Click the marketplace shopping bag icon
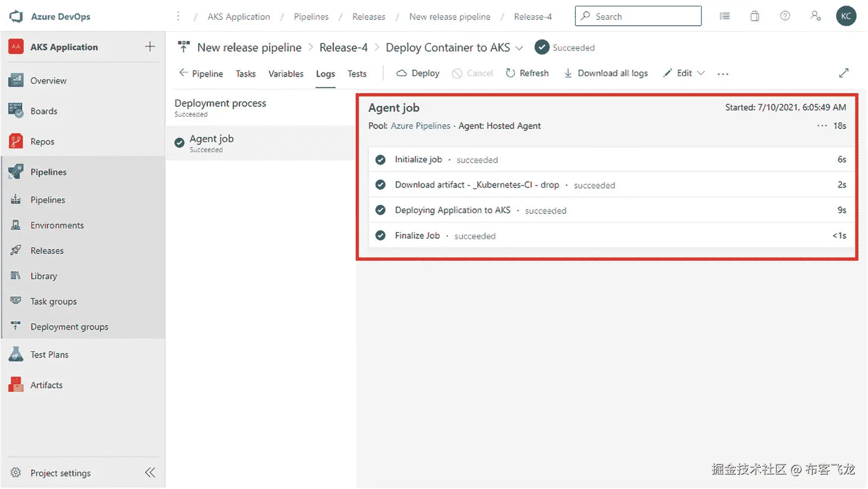868x489 pixels. click(x=754, y=16)
